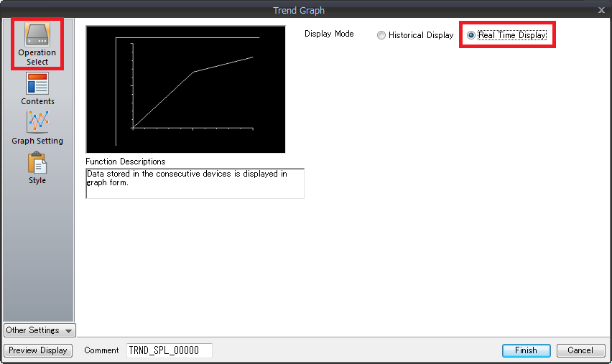Close the Trend Graph window with X
This screenshot has width=612, height=364.
601,10
